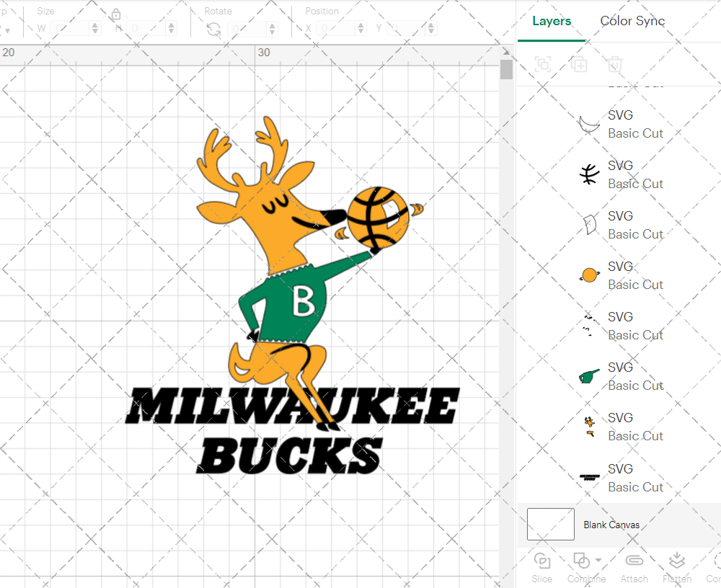The width and height of the screenshot is (721, 588).
Task: Click the Blank Canvas color swatch
Action: point(550,524)
